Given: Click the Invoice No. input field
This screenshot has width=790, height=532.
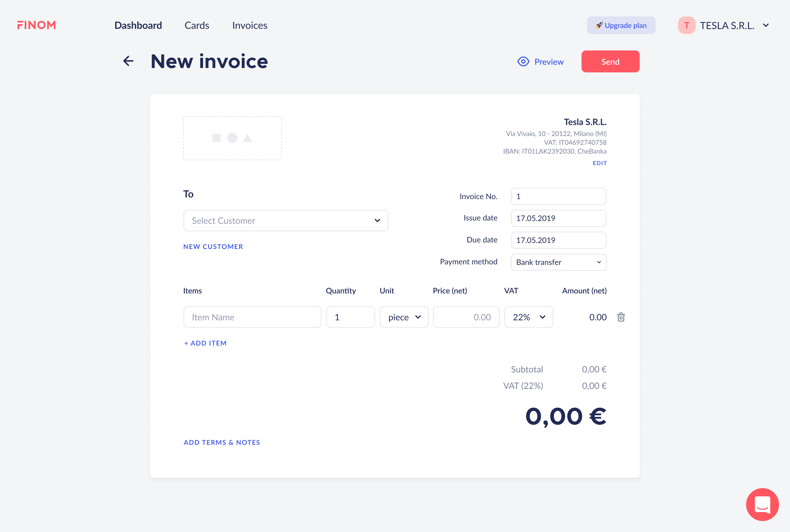Looking at the screenshot, I should point(558,196).
